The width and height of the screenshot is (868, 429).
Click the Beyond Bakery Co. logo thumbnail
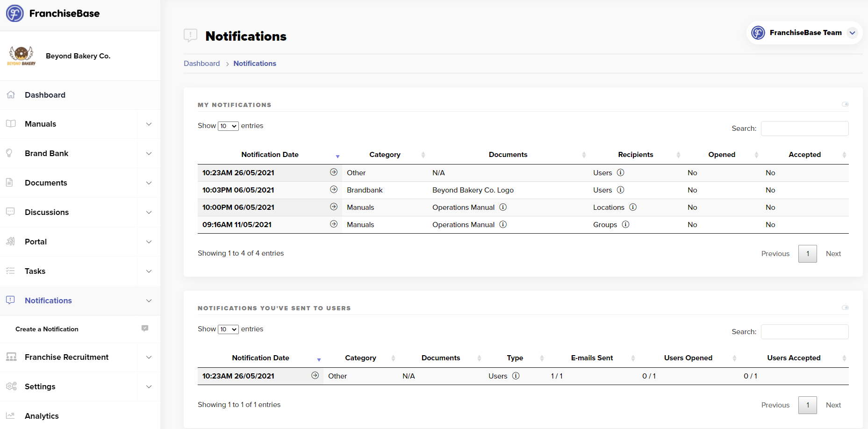coord(21,56)
